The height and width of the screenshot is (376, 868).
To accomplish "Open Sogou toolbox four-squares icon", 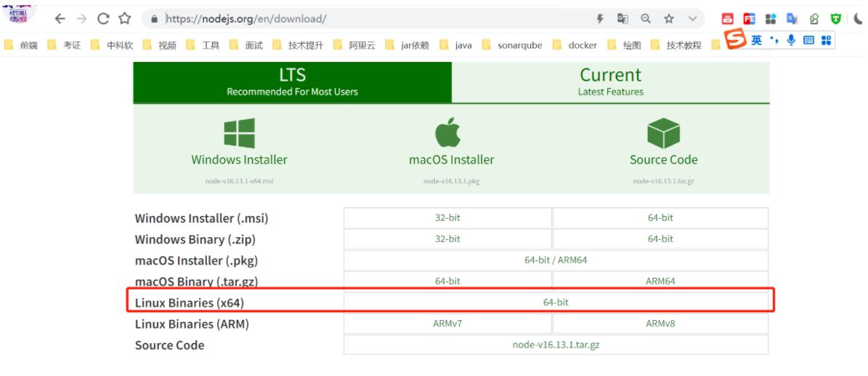I will pyautogui.click(x=827, y=40).
